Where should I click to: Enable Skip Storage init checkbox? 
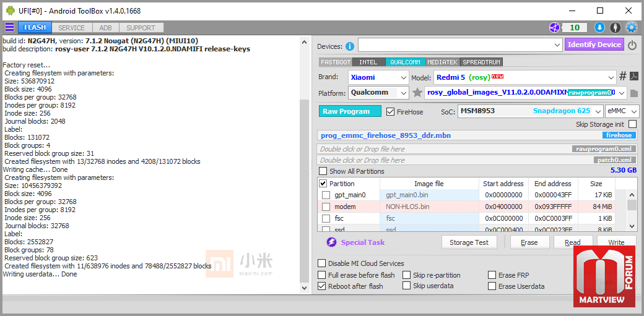(633, 124)
